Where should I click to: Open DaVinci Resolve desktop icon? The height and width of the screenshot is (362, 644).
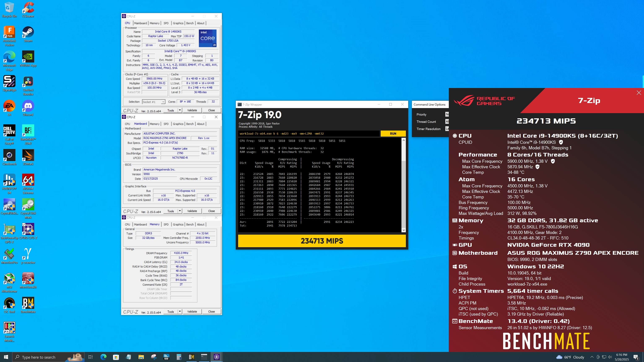pyautogui.click(x=28, y=86)
